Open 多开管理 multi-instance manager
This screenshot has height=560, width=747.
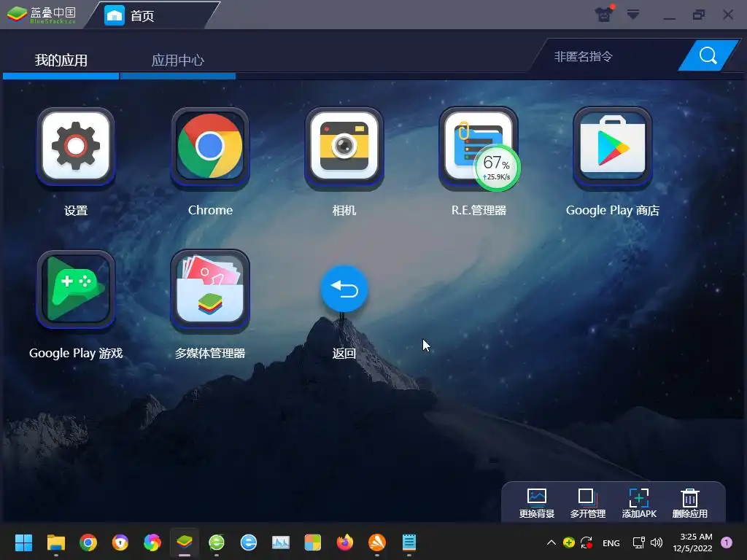pos(588,503)
